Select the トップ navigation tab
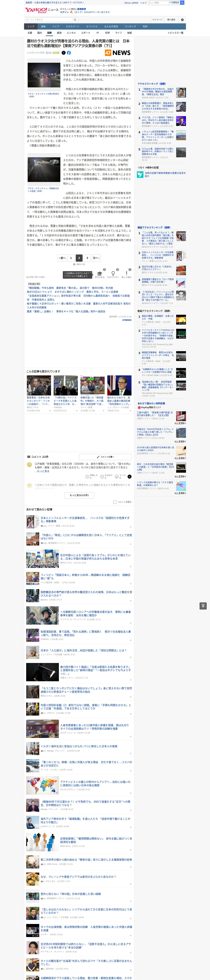This screenshot has height=980, width=210. (31, 27)
